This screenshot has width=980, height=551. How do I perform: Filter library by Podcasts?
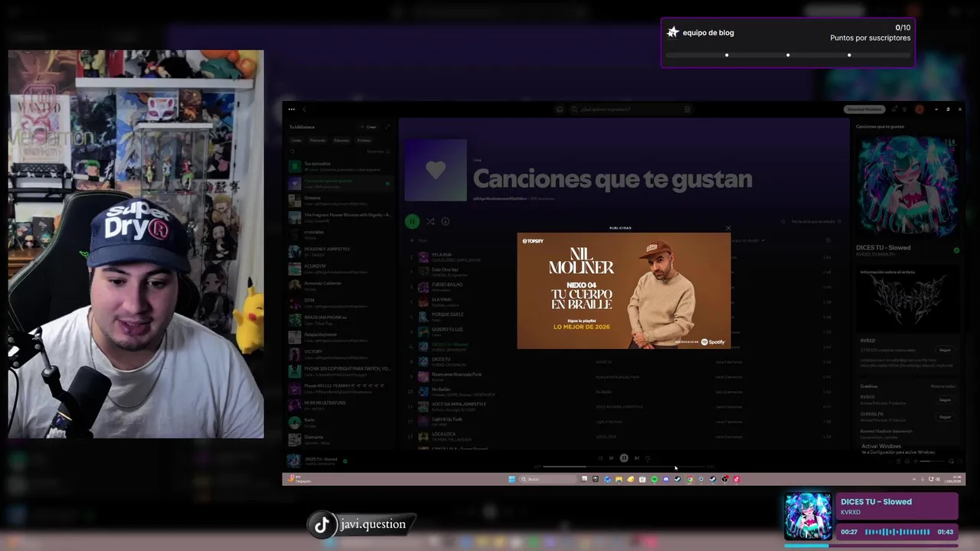[318, 140]
